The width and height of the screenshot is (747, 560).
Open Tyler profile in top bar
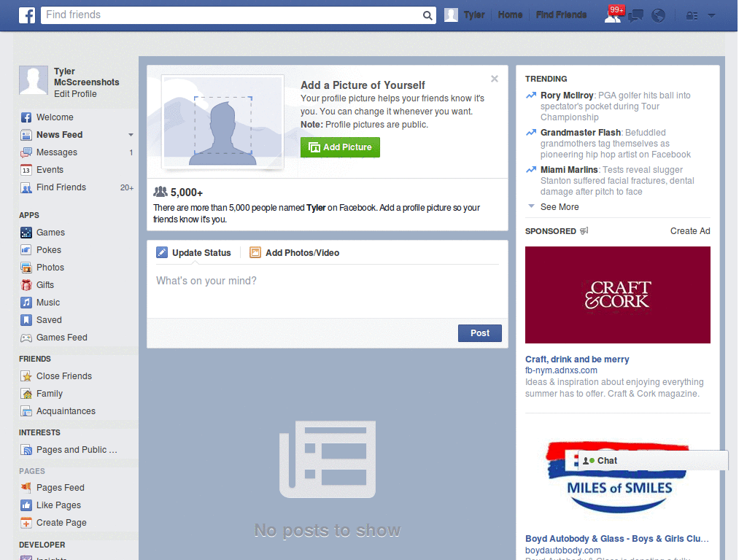465,15
